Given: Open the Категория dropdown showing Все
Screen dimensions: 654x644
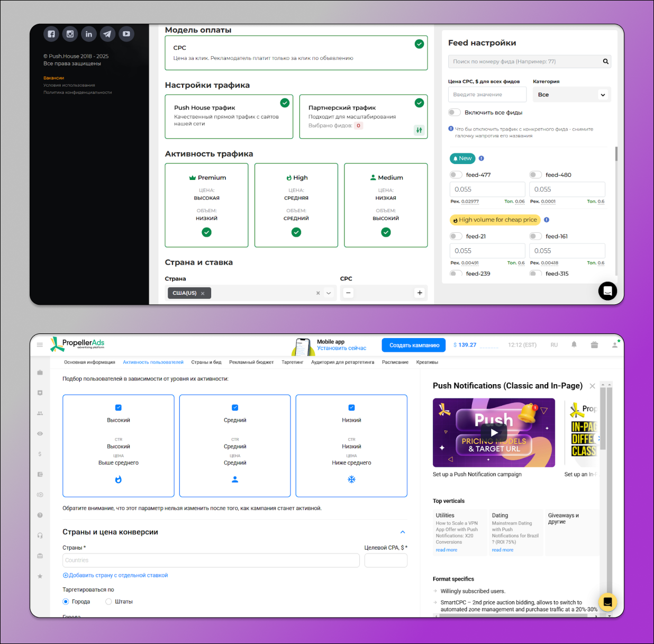Looking at the screenshot, I should point(571,95).
